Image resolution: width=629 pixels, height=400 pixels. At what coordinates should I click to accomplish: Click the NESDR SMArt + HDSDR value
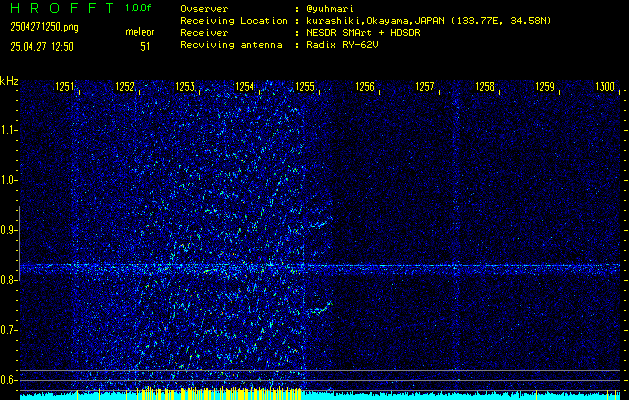click(363, 33)
